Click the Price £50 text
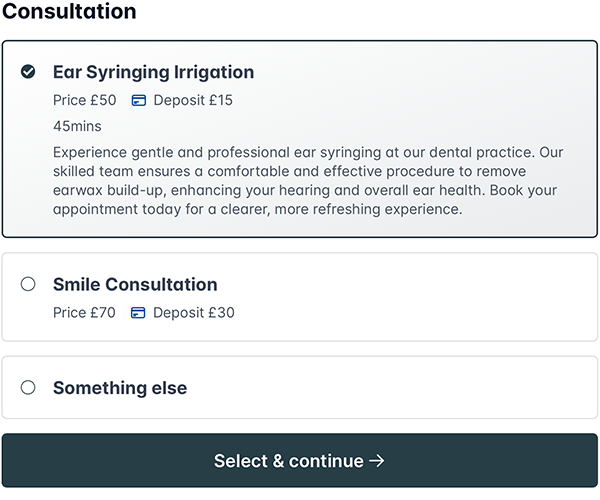 (85, 100)
